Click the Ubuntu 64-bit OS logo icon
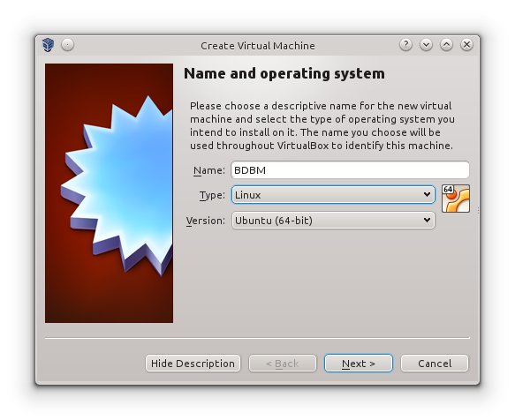Image resolution: width=515 pixels, height=420 pixels. 456,199
